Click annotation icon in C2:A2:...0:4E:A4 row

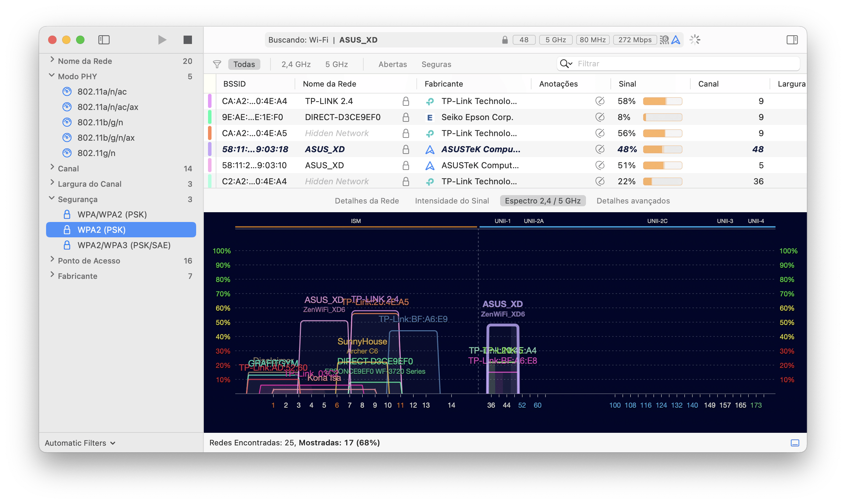tap(600, 181)
